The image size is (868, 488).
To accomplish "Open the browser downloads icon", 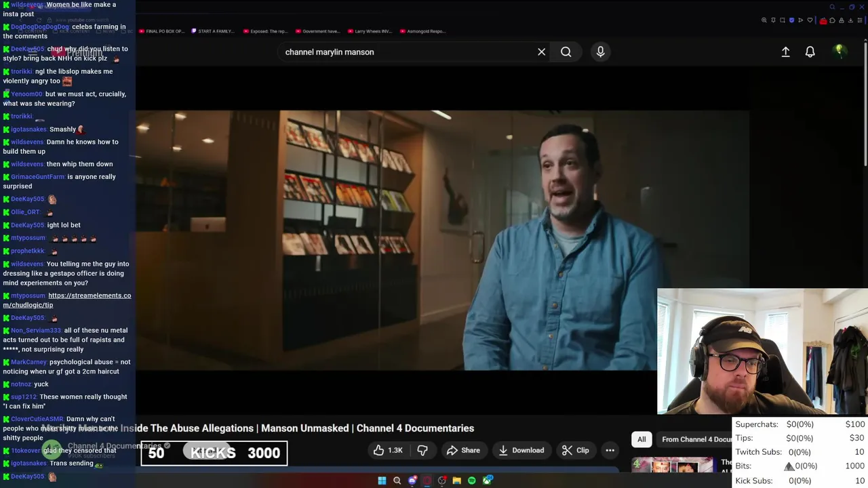I will pos(850,20).
